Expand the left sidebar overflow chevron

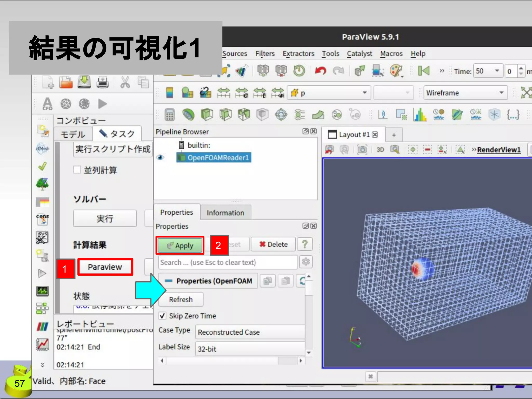(42, 365)
